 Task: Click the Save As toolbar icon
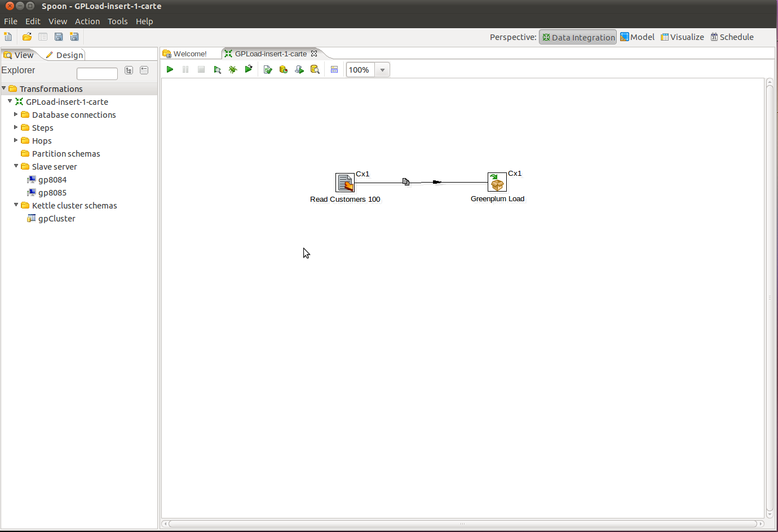pyautogui.click(x=74, y=37)
